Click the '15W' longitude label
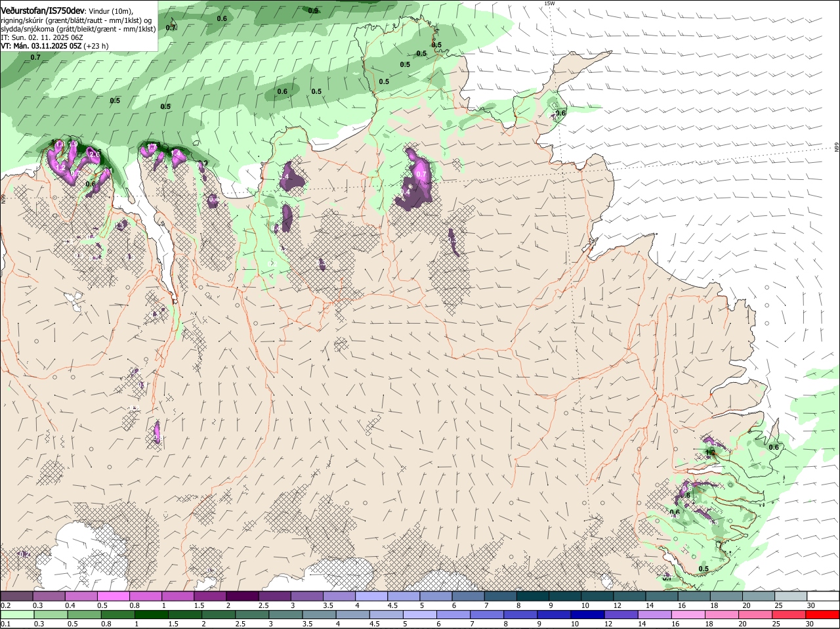The image size is (840, 629). pyautogui.click(x=549, y=3)
